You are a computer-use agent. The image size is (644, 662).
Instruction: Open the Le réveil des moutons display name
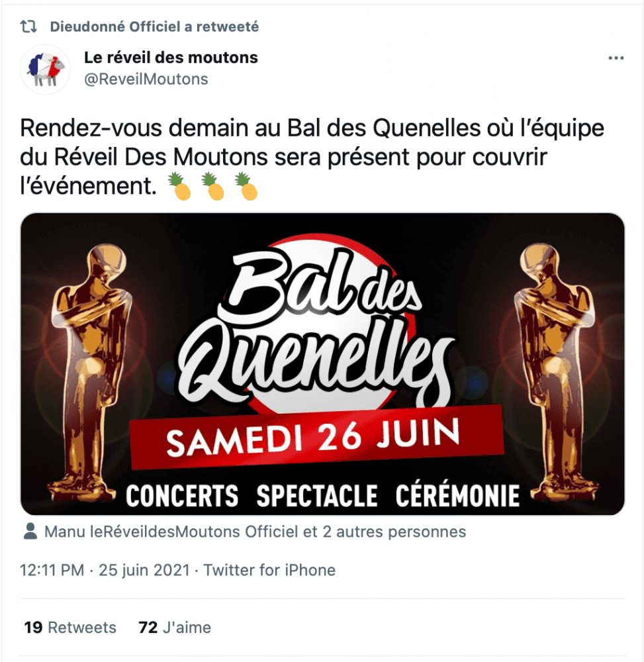(x=171, y=58)
